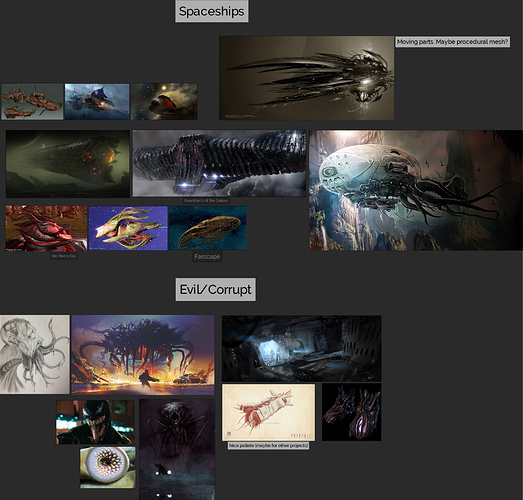523x500 pixels.
Task: Select the jellyfish-like tentacled ship image
Action: click(x=416, y=190)
